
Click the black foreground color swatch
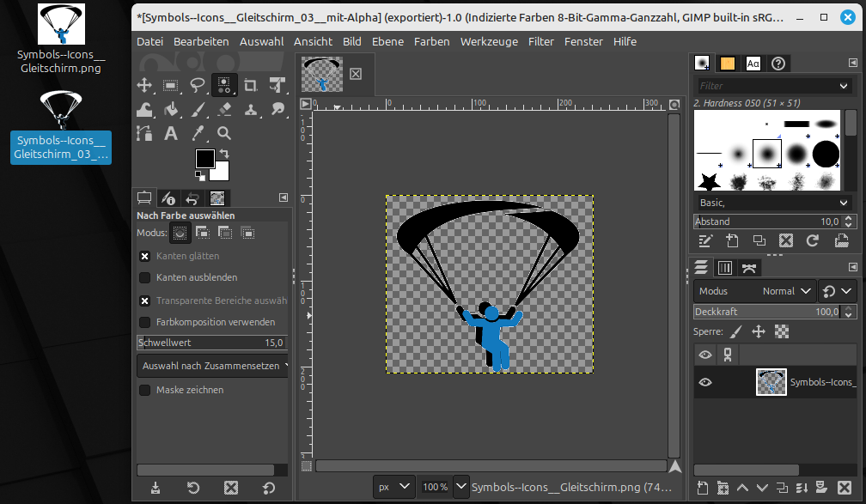click(x=204, y=159)
